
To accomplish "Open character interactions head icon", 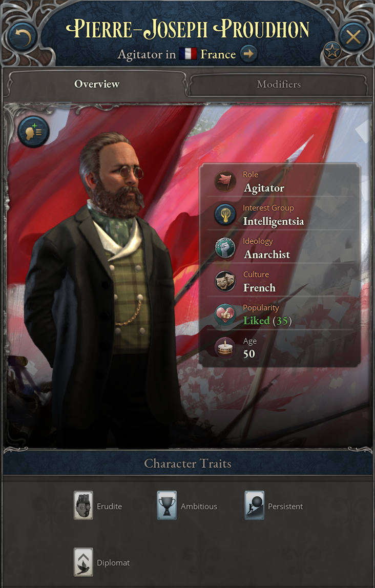I will pyautogui.click(x=33, y=132).
